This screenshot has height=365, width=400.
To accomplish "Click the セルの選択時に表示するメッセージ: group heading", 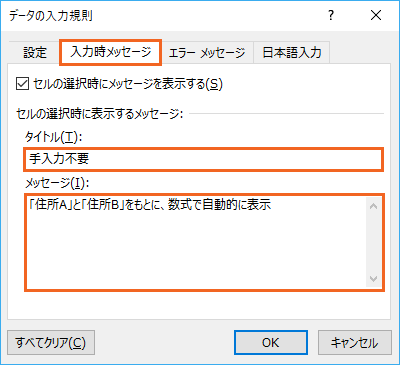I will click(99, 114).
